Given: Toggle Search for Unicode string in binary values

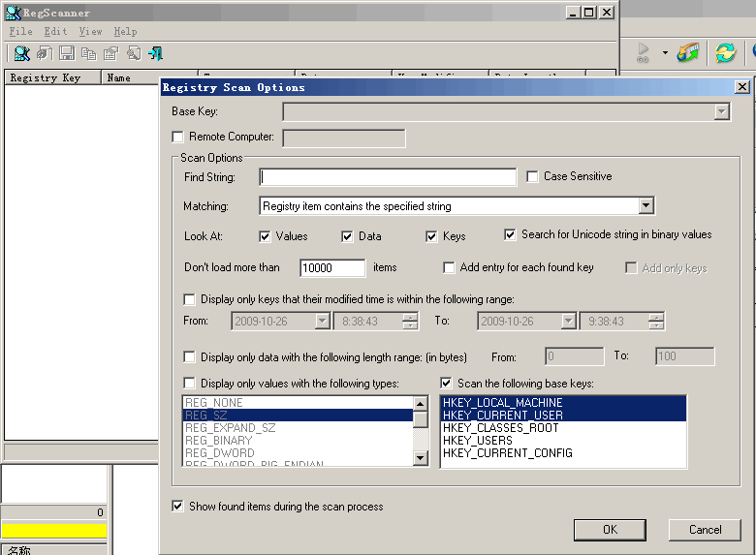Looking at the screenshot, I should [510, 234].
